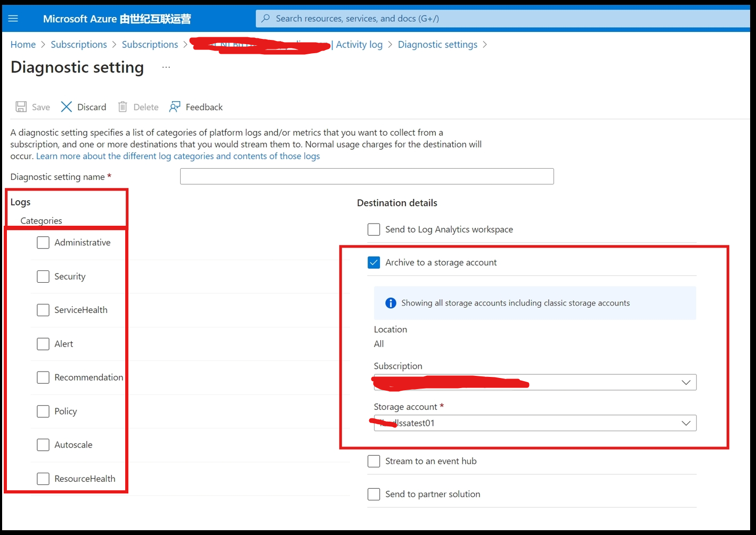Open the Storage account dropdown
Viewport: 756px width, 535px height.
[x=686, y=423]
